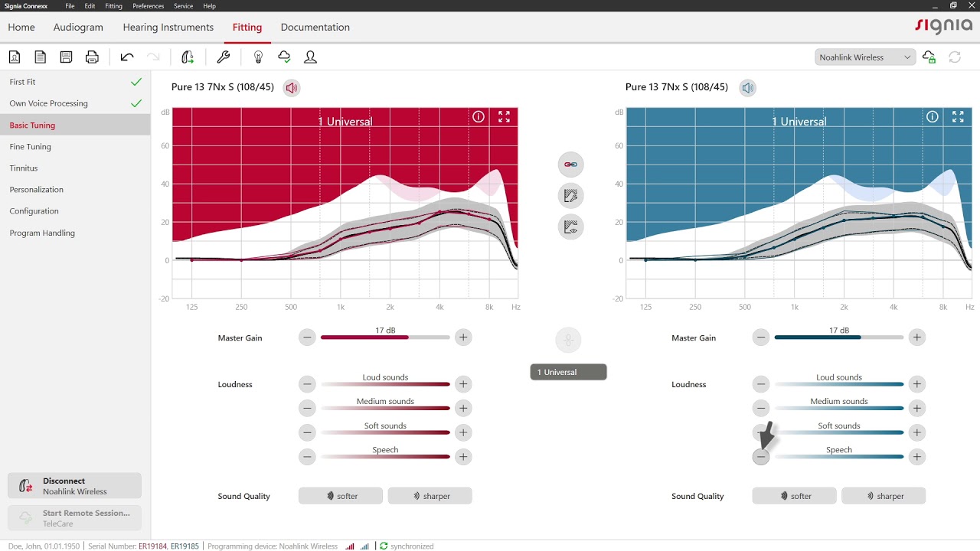This screenshot has width=980, height=551.
Task: Open the Preferences menu
Action: (x=148, y=6)
